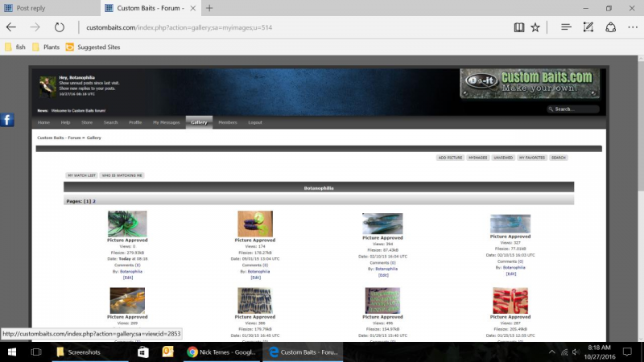
Task: Switch to the Post reply tab
Action: (x=48, y=8)
